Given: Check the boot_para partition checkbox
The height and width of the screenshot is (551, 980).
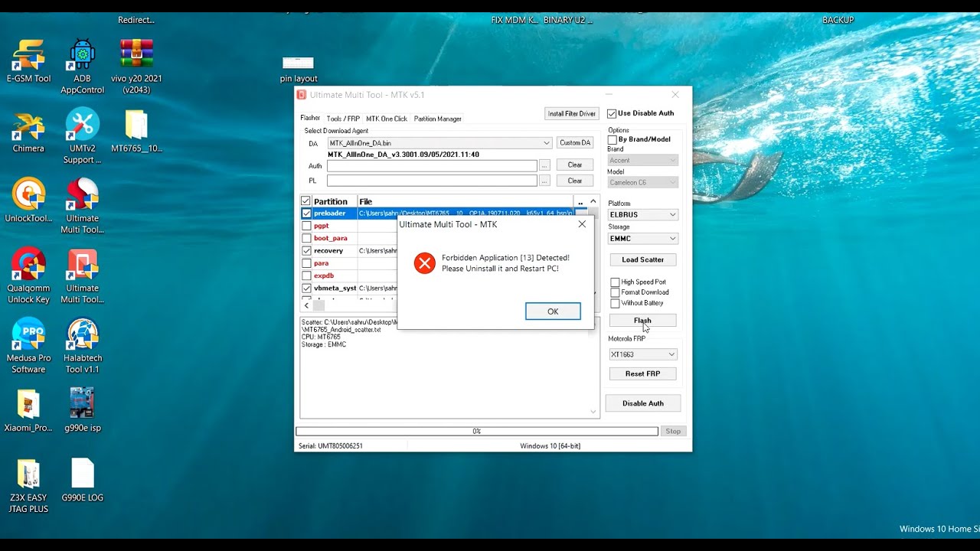Looking at the screenshot, I should 306,238.
